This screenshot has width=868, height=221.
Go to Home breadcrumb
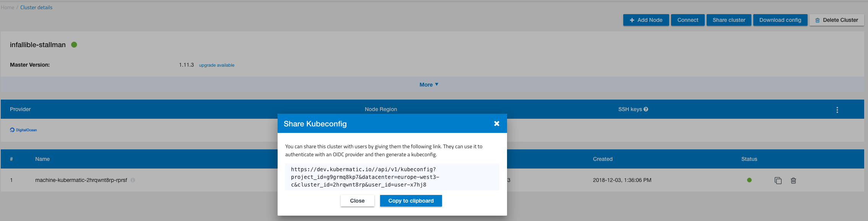coord(7,7)
